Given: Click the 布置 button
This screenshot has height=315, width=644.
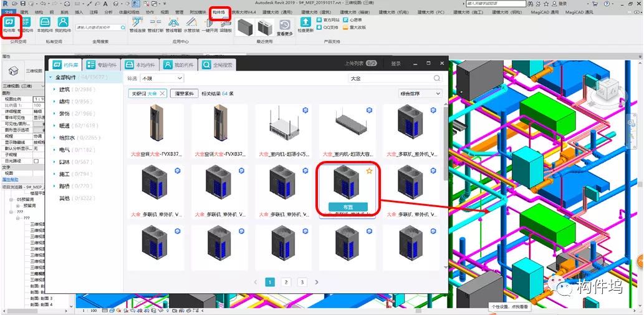Looking at the screenshot, I should click(348, 207).
